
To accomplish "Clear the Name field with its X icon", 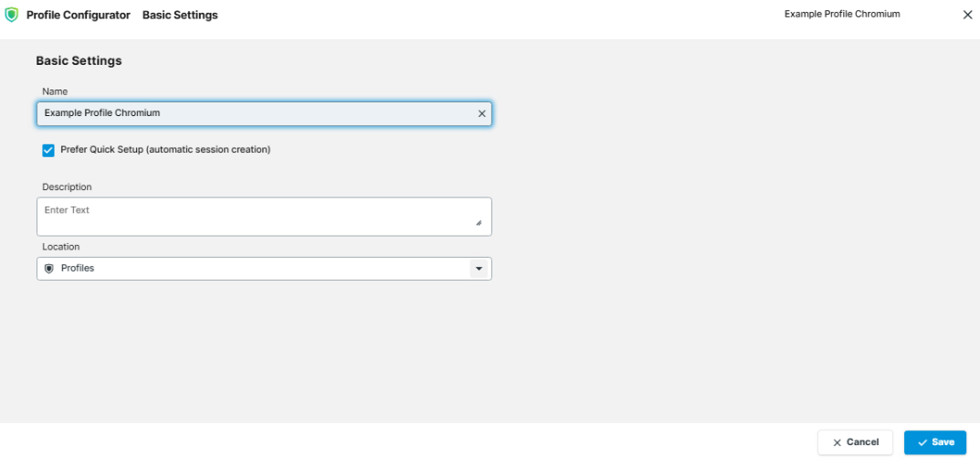I will 481,113.
